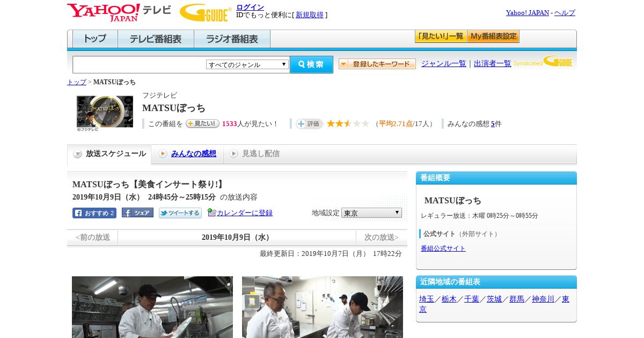Screen dimensions: 644x338
Task: Go to 次の放送> next broadcast
Action: [x=382, y=237]
